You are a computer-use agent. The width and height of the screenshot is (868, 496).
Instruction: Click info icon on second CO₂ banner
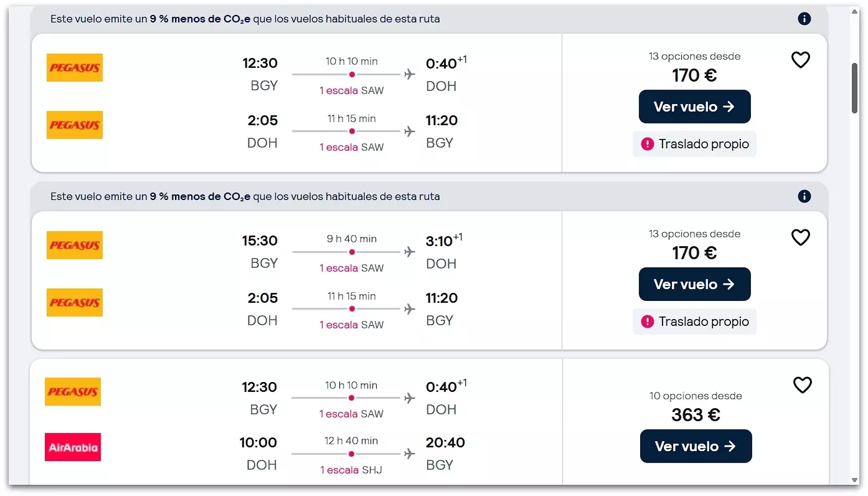804,196
